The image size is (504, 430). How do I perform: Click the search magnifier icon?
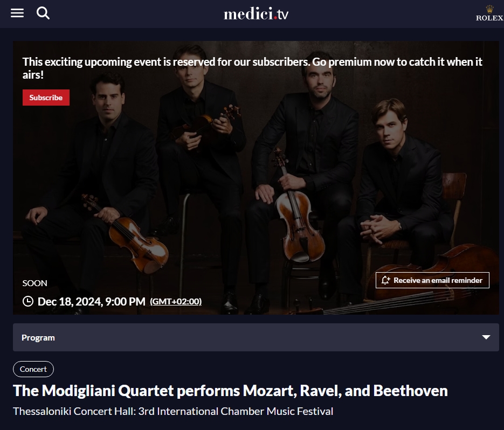tap(43, 13)
